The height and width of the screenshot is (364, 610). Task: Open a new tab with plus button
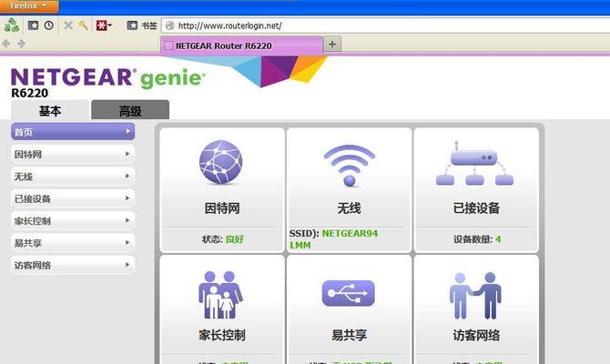(332, 45)
